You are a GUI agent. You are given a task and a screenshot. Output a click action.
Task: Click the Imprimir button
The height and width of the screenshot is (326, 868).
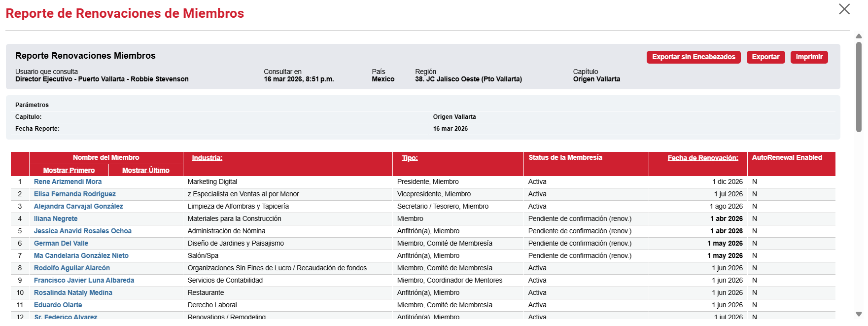click(x=808, y=57)
